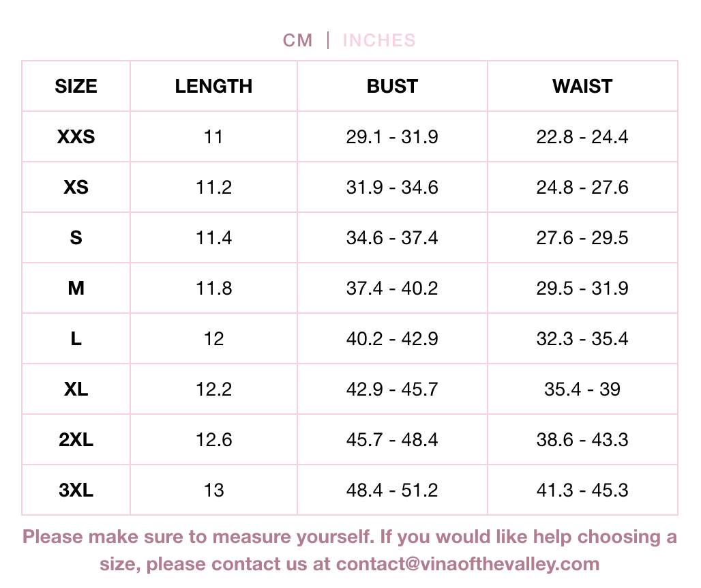
Task: Click the LENGTH column header
Action: (x=213, y=87)
